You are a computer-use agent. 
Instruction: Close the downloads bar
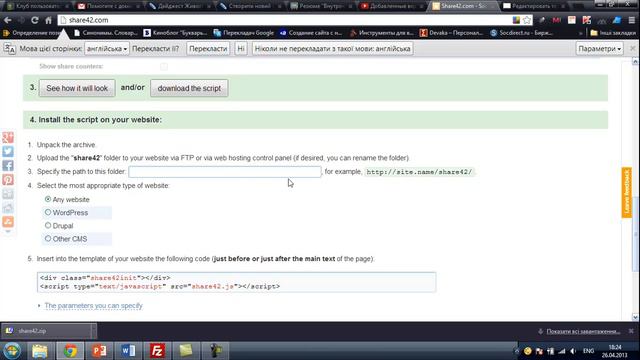coord(631,331)
